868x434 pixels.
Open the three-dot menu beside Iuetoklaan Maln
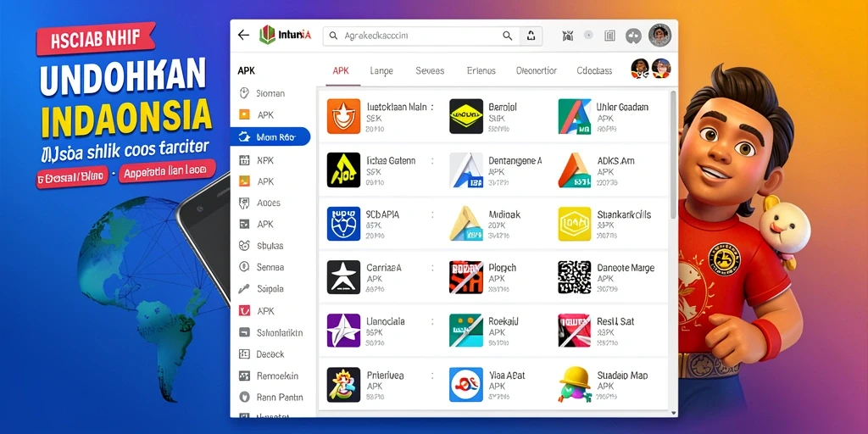pyautogui.click(x=431, y=108)
